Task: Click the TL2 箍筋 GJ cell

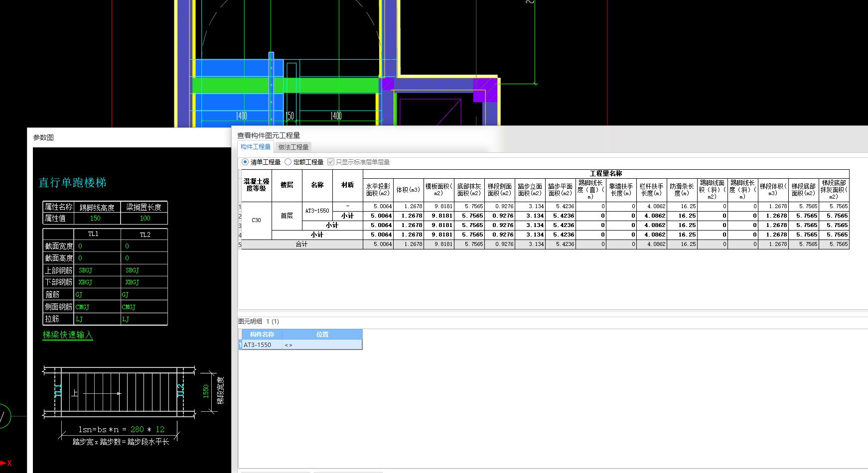Action: tap(145, 295)
